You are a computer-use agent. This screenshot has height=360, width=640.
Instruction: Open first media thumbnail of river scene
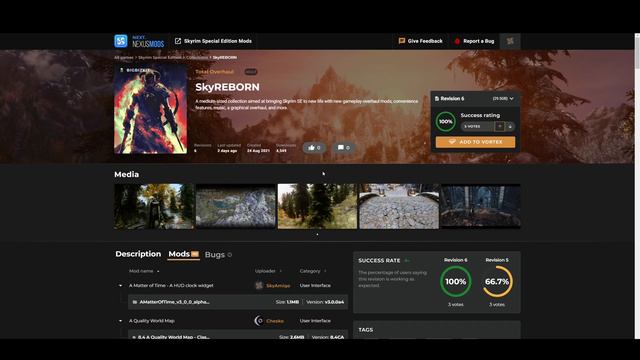point(154,206)
